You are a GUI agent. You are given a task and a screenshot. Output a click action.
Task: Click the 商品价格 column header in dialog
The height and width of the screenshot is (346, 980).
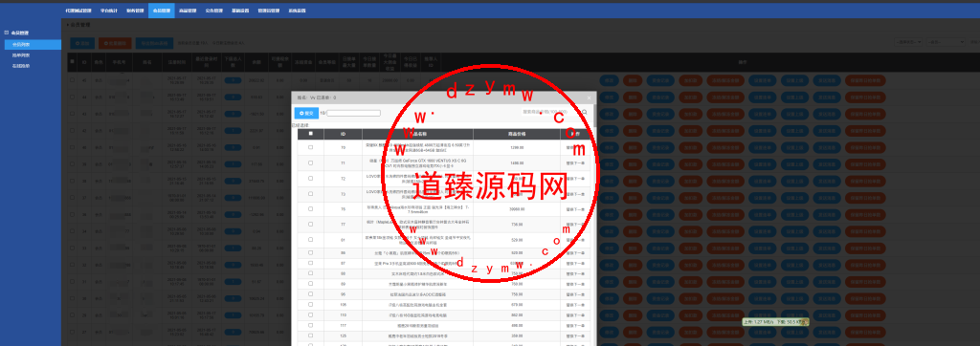tap(516, 134)
